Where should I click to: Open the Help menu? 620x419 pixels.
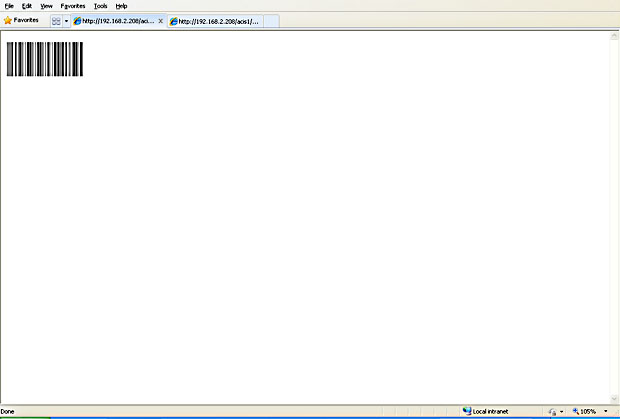(121, 6)
